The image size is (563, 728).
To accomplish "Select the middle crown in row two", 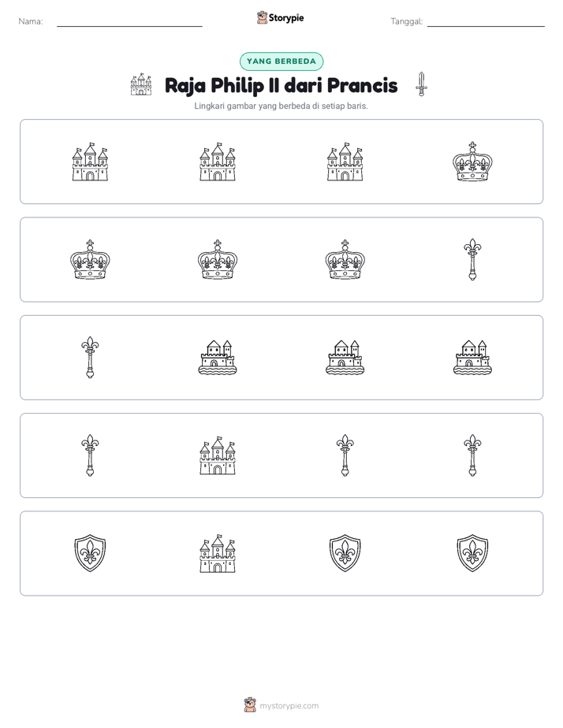I will pyautogui.click(x=218, y=259).
